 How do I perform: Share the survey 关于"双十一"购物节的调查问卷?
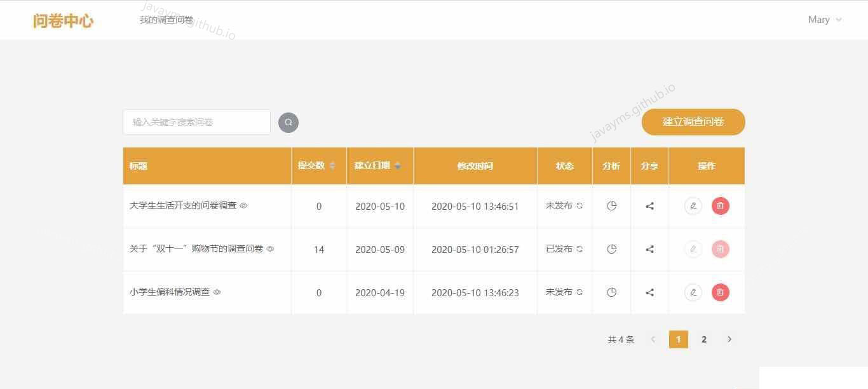(x=649, y=249)
